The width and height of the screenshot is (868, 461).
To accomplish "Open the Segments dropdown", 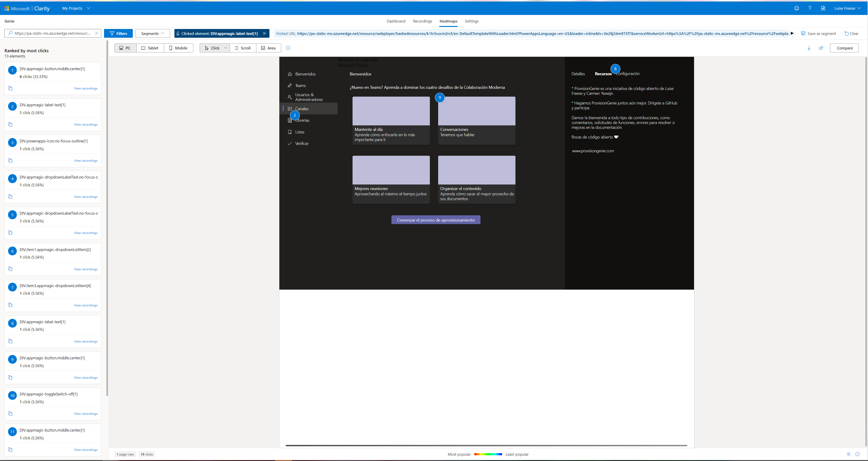I will [x=153, y=33].
